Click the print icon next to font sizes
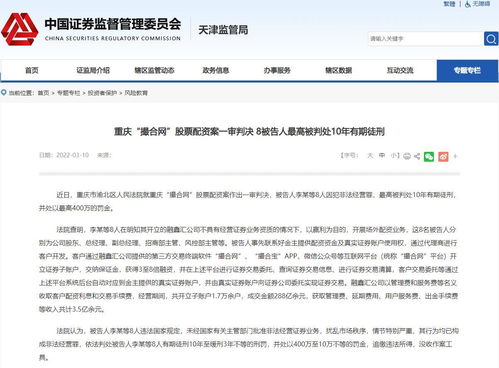The height and width of the screenshot is (368, 499). coord(407,156)
